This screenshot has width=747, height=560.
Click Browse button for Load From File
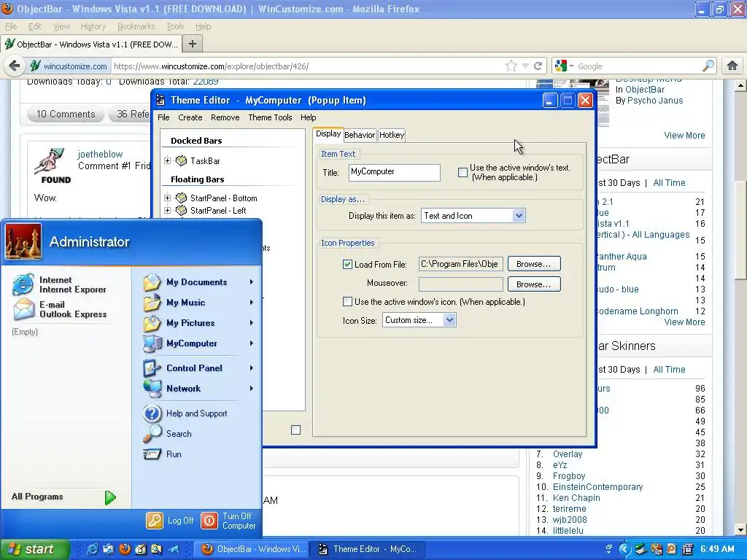point(534,264)
